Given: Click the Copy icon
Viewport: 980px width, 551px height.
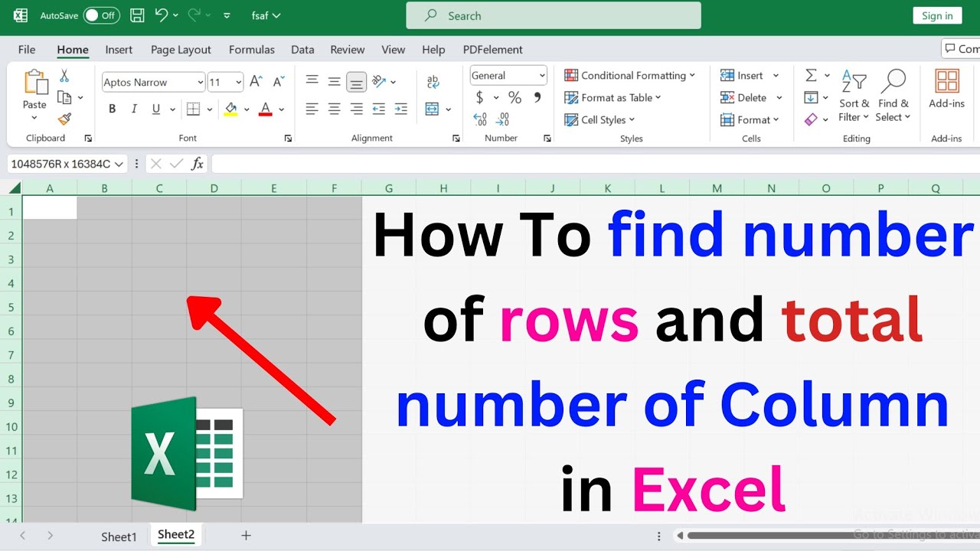Looking at the screenshot, I should 64,97.
